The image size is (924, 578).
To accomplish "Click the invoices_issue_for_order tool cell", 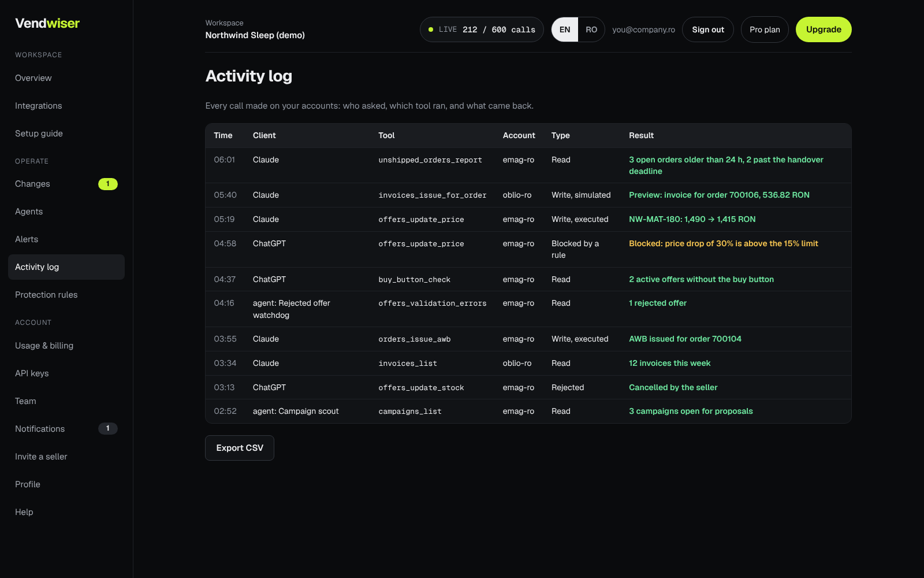I will pyautogui.click(x=433, y=195).
